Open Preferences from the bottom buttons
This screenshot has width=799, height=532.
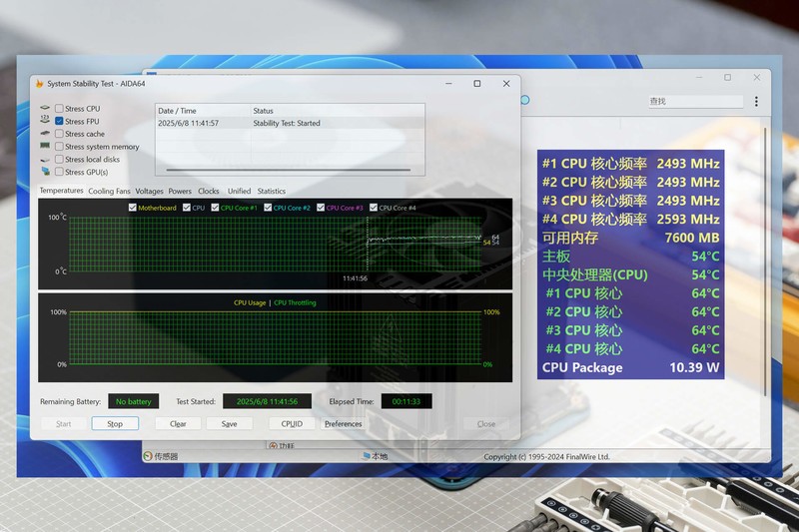click(x=343, y=424)
